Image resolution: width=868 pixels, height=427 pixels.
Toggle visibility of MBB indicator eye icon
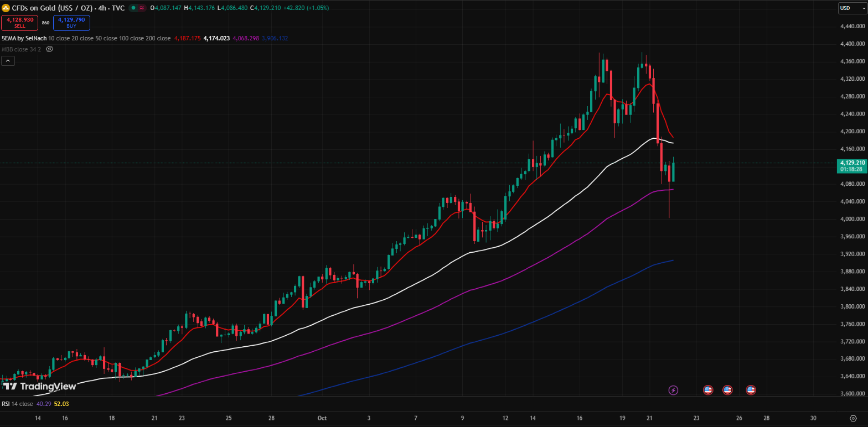tap(49, 49)
